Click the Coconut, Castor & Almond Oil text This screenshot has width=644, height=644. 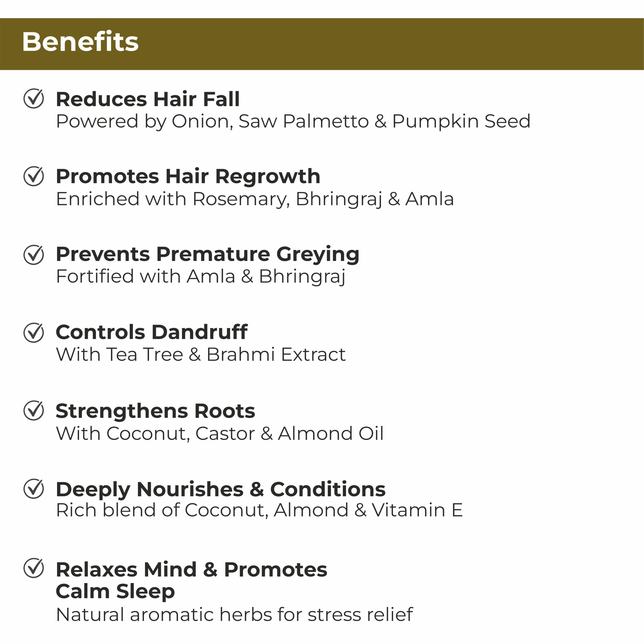[x=220, y=433]
